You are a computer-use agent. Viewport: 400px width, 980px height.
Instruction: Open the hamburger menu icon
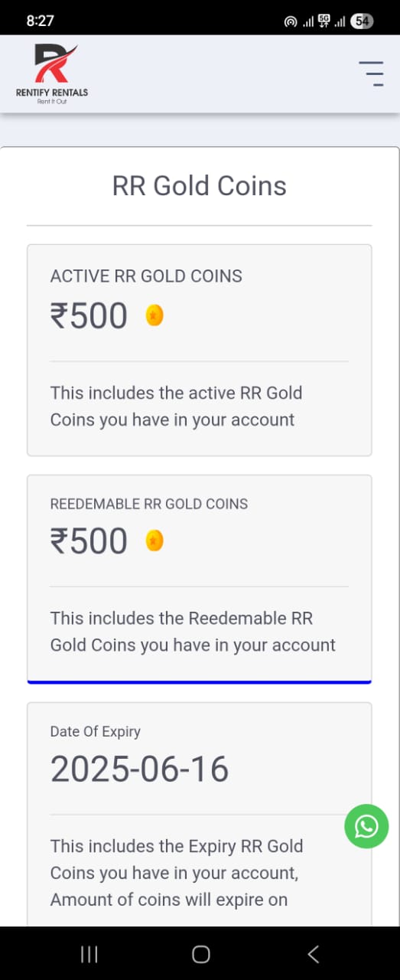[x=371, y=73]
